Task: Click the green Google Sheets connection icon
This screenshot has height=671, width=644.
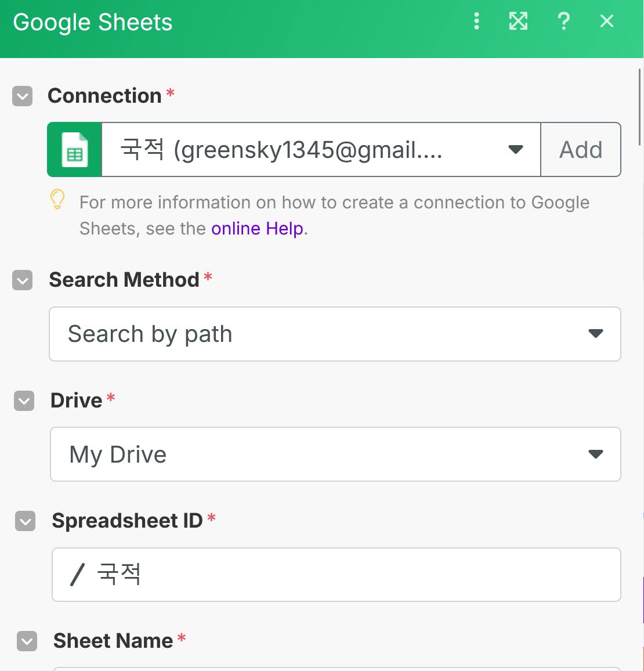Action: 75,149
